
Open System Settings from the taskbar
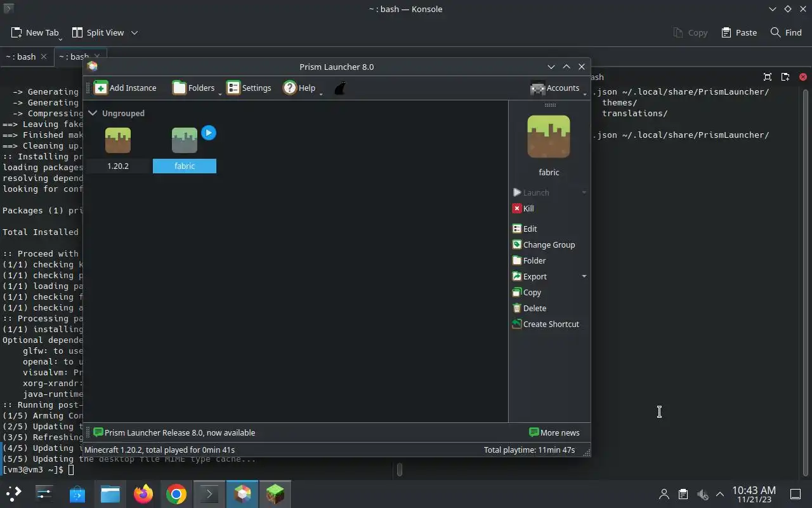[x=44, y=493]
